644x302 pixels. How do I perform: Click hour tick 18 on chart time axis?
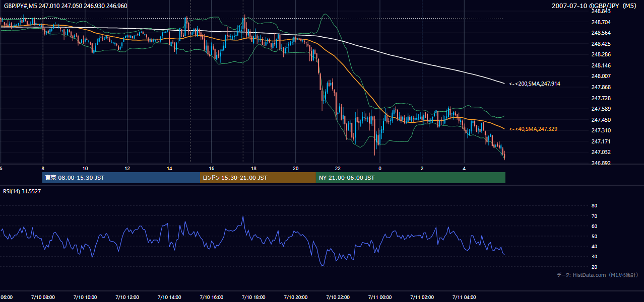point(253,169)
